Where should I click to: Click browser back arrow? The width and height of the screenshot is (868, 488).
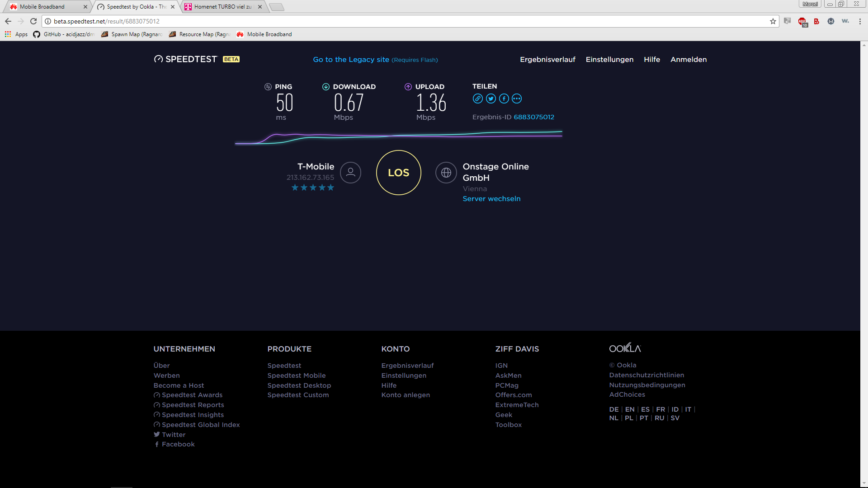point(8,21)
